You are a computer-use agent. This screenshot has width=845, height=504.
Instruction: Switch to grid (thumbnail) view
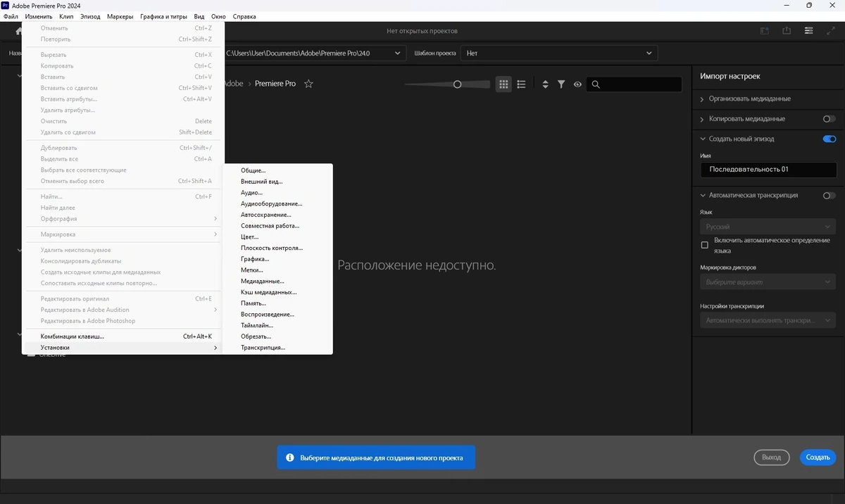coord(503,84)
